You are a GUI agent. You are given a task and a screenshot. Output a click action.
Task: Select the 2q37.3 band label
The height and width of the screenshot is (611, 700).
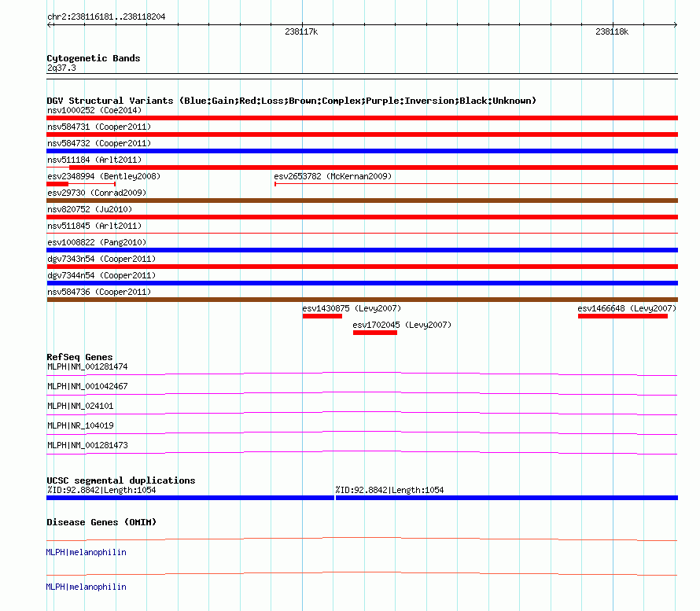(x=61, y=68)
